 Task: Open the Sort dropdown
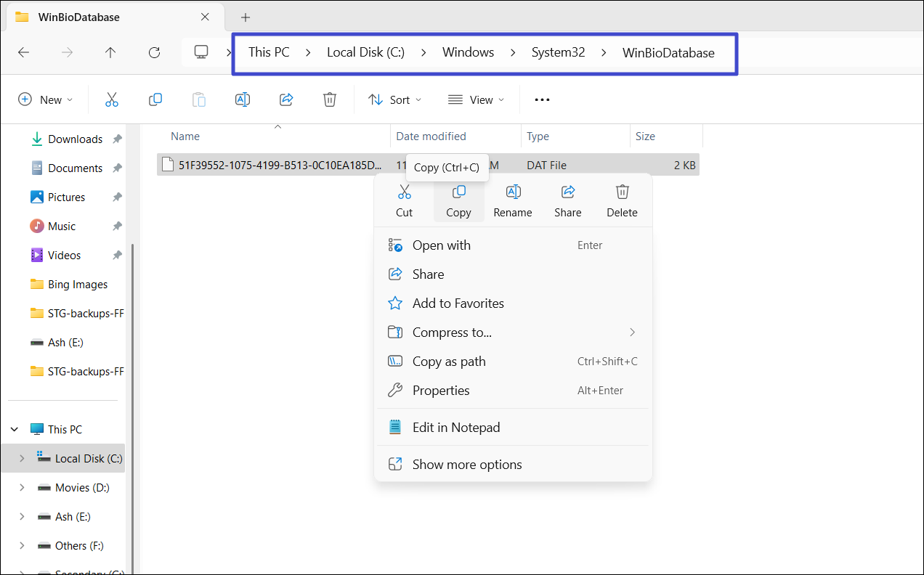pyautogui.click(x=394, y=99)
